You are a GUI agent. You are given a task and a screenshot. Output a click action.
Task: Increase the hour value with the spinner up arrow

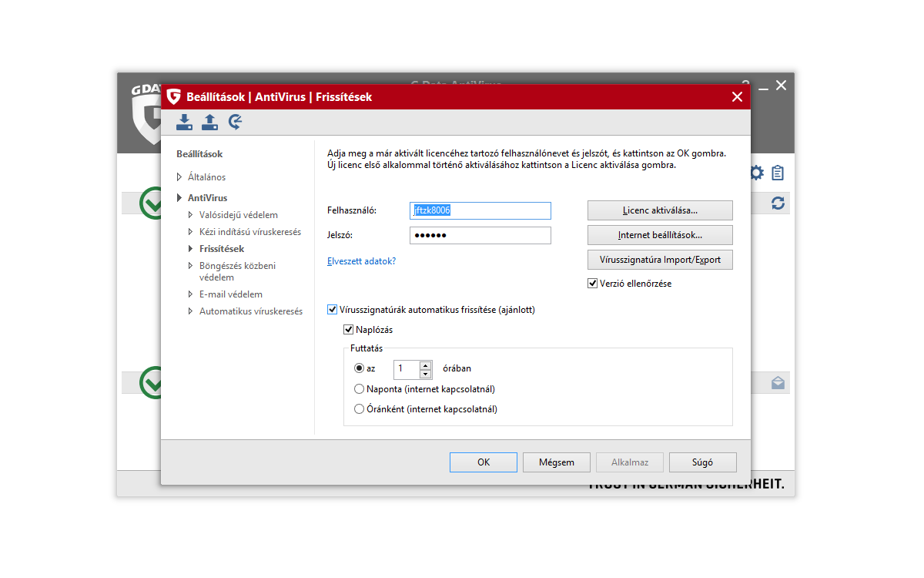[425, 365]
